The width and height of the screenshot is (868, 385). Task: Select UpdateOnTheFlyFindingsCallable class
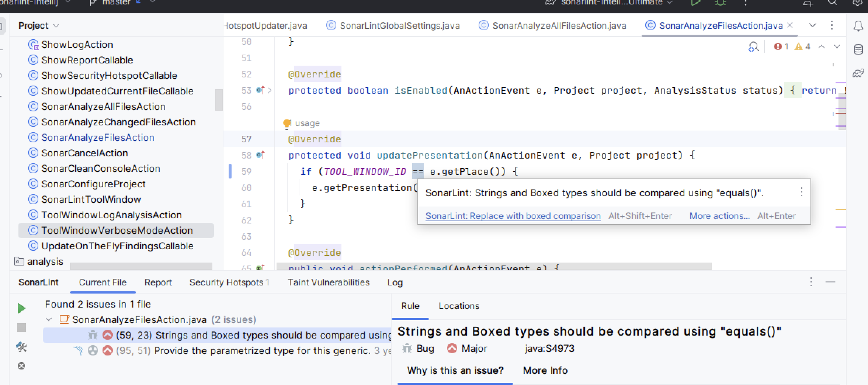(x=117, y=246)
